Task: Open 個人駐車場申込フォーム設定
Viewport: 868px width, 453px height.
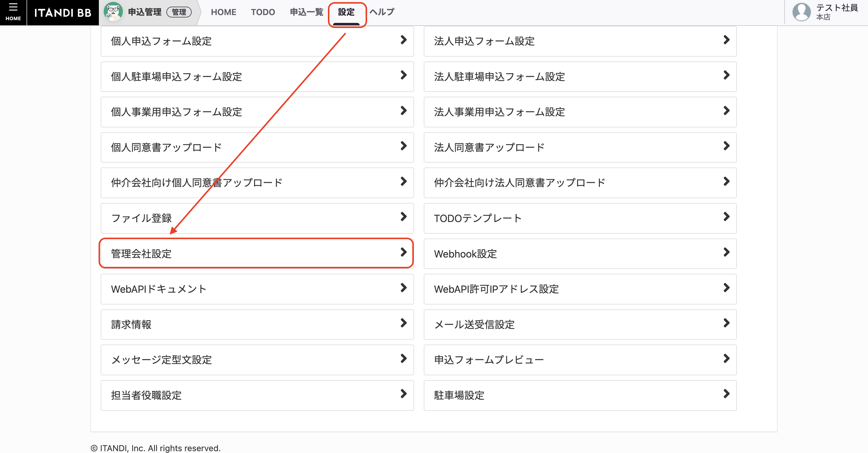Action: [x=257, y=77]
